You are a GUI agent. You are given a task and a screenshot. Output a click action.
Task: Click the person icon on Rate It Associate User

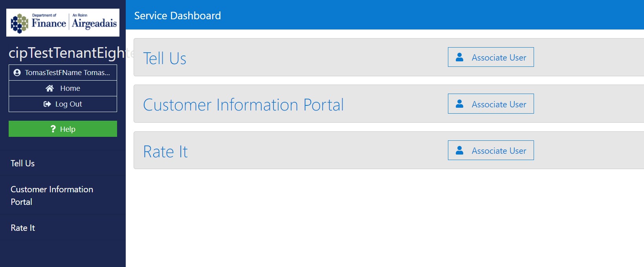pyautogui.click(x=459, y=150)
